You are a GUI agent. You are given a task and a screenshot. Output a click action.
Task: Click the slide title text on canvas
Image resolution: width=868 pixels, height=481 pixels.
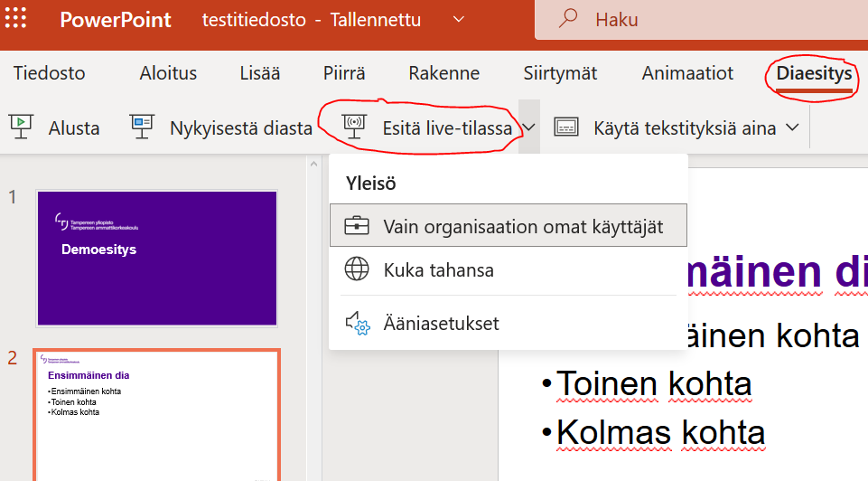[778, 271]
